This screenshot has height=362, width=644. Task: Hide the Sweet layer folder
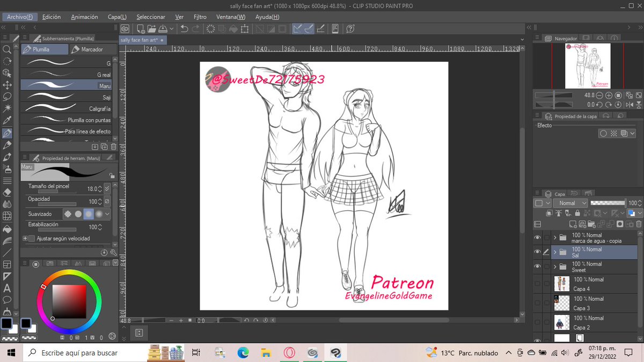[538, 266]
